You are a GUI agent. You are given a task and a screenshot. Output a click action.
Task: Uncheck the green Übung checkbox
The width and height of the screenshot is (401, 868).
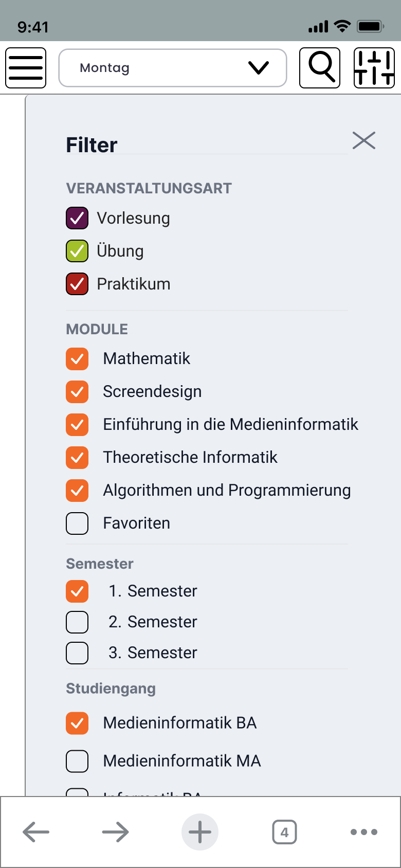pos(77,251)
